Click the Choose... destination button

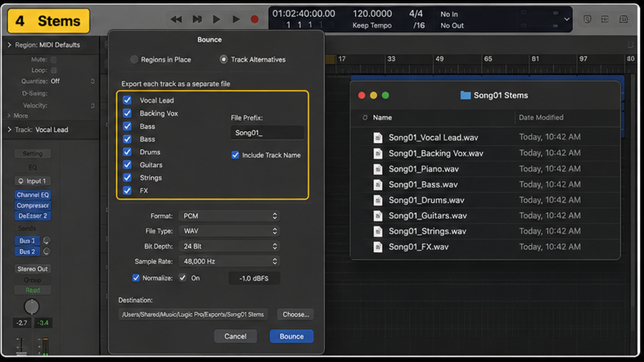coord(295,314)
